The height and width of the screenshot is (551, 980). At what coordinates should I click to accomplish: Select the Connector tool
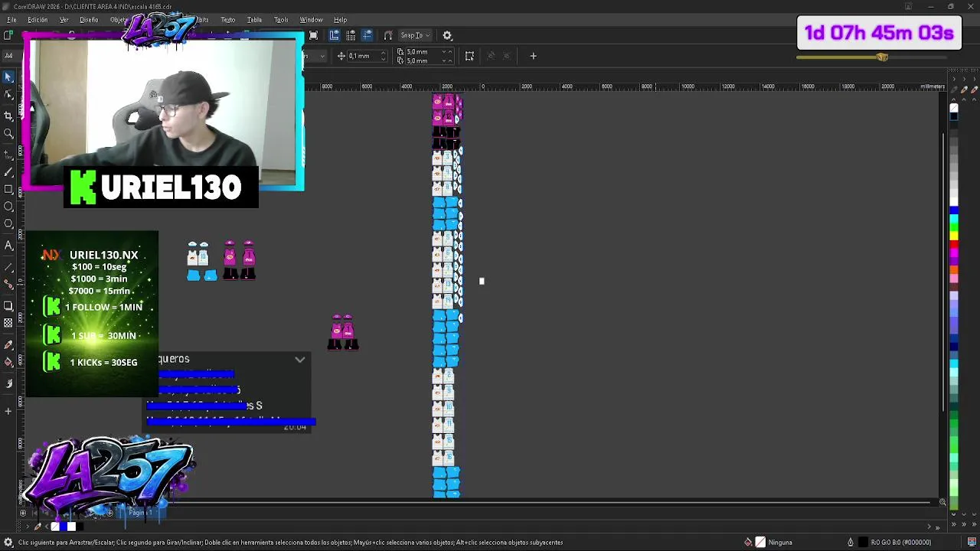(x=8, y=284)
